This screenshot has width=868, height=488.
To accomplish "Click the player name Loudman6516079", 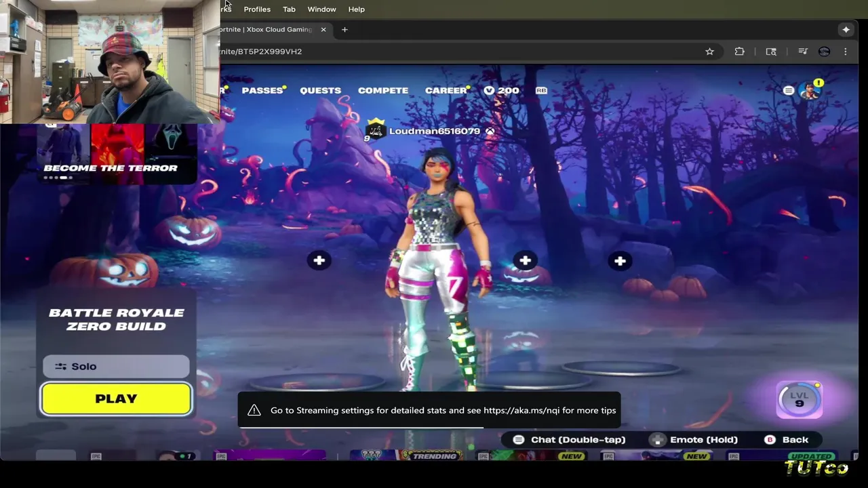I will 435,131.
